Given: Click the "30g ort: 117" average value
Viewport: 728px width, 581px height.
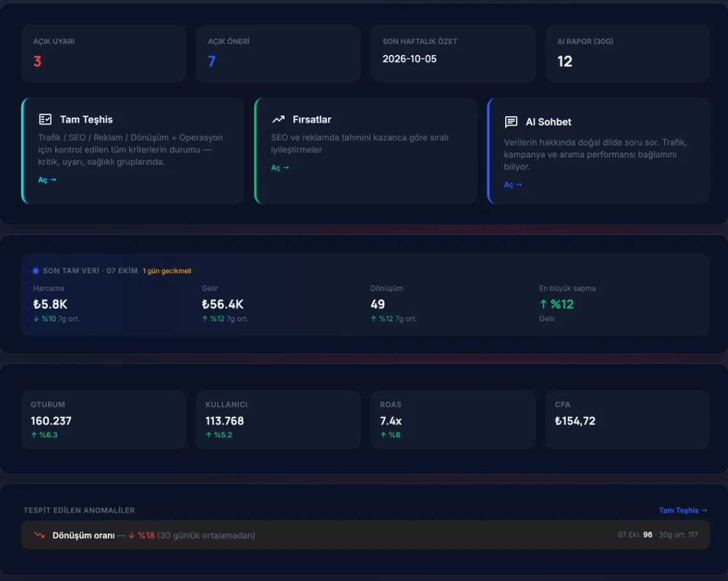Looking at the screenshot, I should 678,534.
